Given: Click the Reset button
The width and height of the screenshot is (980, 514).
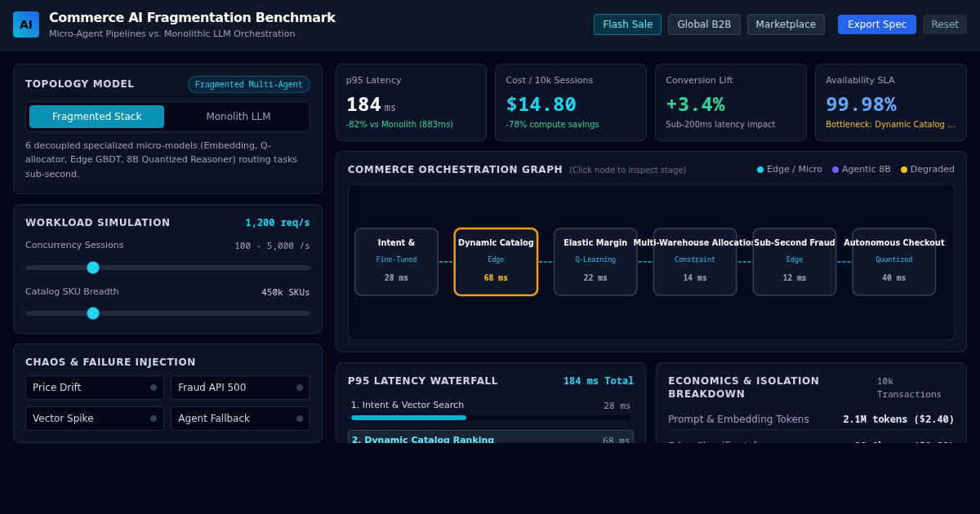Looking at the screenshot, I should pos(945,24).
